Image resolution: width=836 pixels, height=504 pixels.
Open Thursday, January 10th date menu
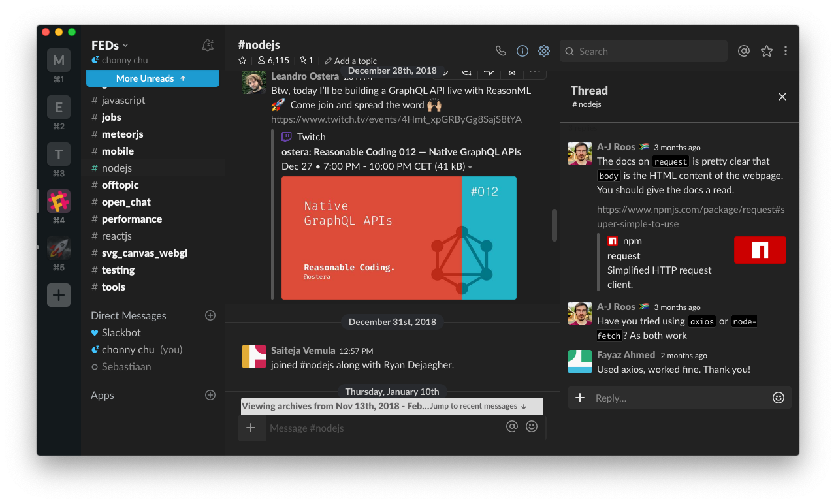pyautogui.click(x=393, y=391)
